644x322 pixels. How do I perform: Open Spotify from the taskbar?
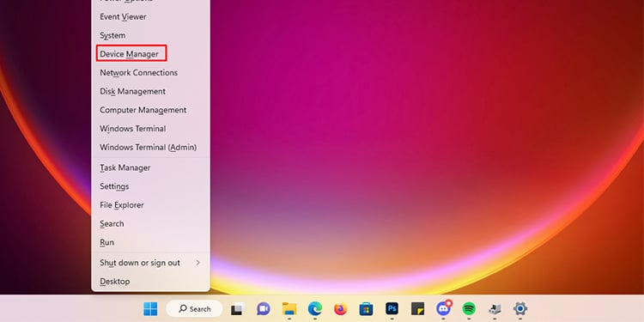point(469,308)
